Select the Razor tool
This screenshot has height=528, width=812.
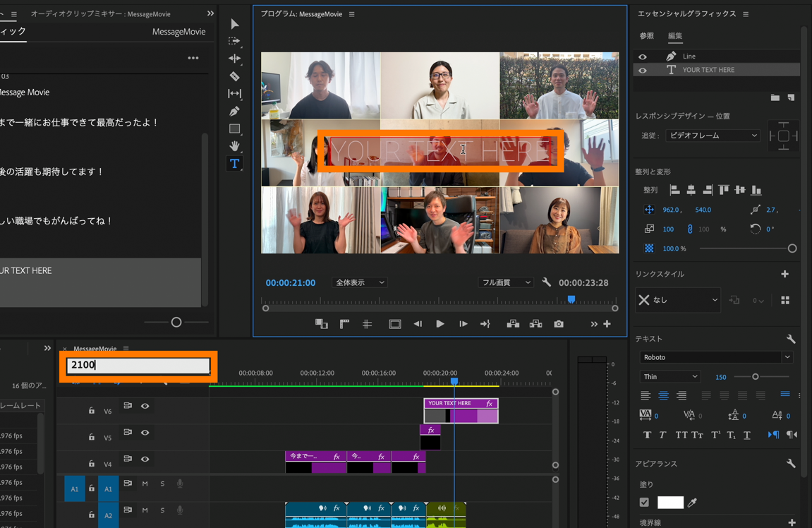(234, 76)
